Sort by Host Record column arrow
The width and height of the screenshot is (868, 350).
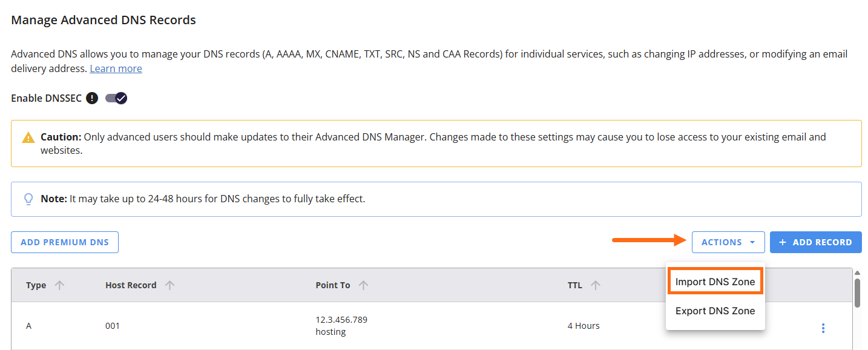[x=170, y=285]
